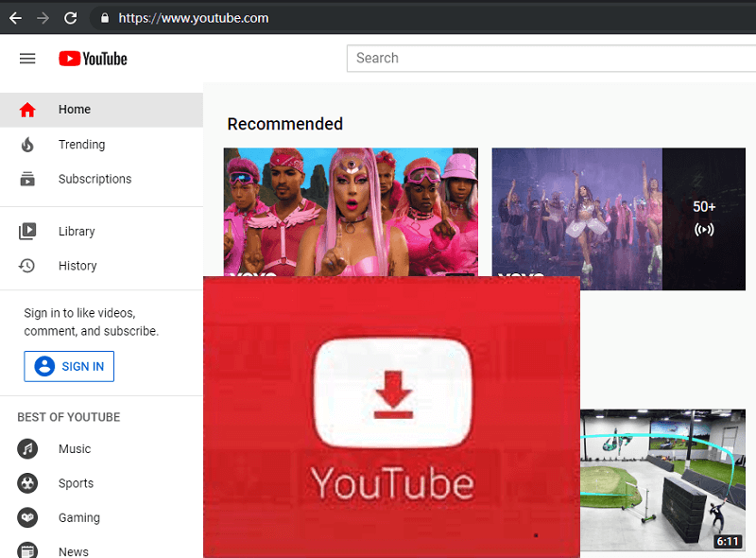756x558 pixels.
Task: Click the padlock icon in address bar
Action: [x=105, y=18]
